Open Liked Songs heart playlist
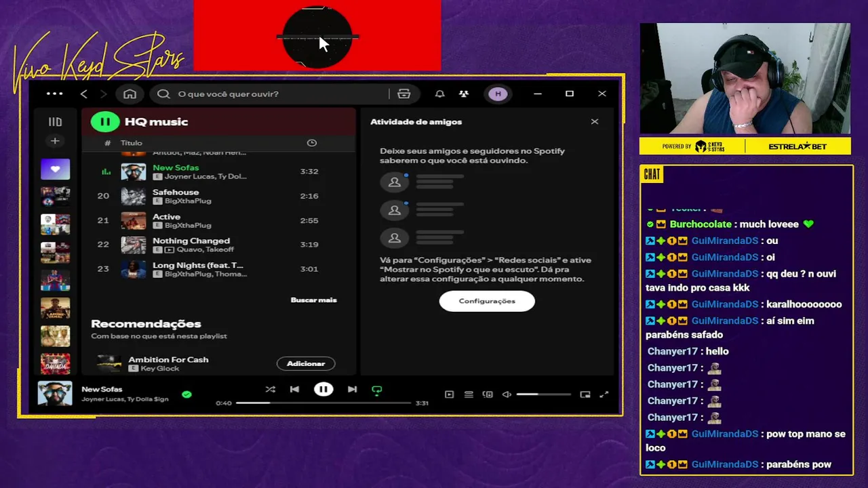 click(x=55, y=169)
